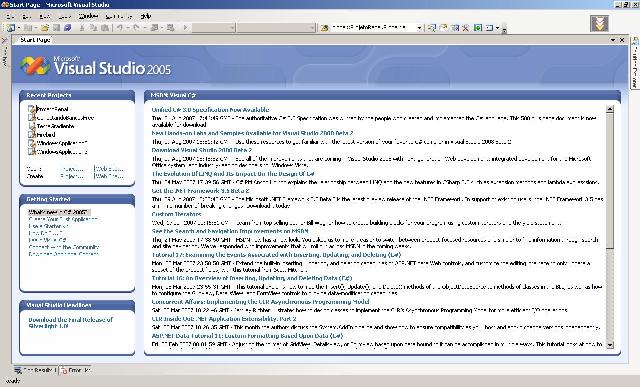The width and height of the screenshot is (640, 387).
Task: Click the auto-hidden Toolbox tab at left edge
Action: (x=4, y=52)
